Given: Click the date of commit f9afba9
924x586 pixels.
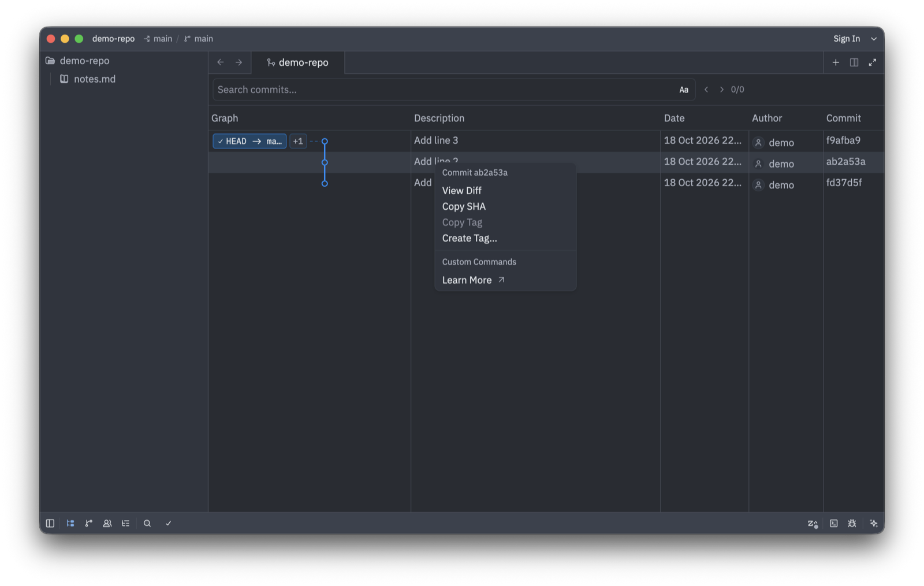Looking at the screenshot, I should 702,140.
